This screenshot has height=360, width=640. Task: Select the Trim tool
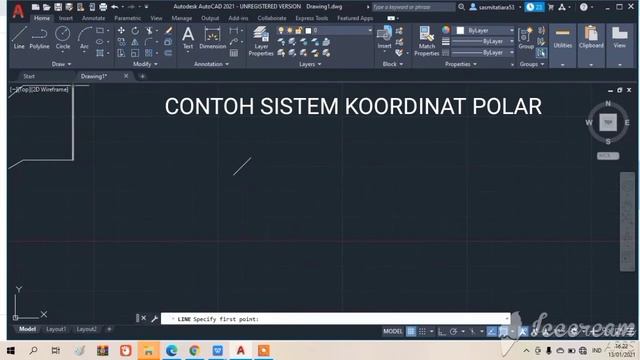pos(149,31)
